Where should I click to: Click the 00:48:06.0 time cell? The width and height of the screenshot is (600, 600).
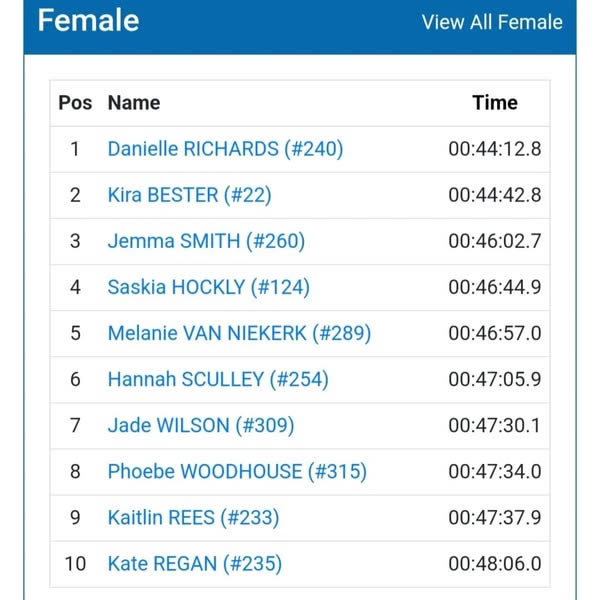click(494, 563)
